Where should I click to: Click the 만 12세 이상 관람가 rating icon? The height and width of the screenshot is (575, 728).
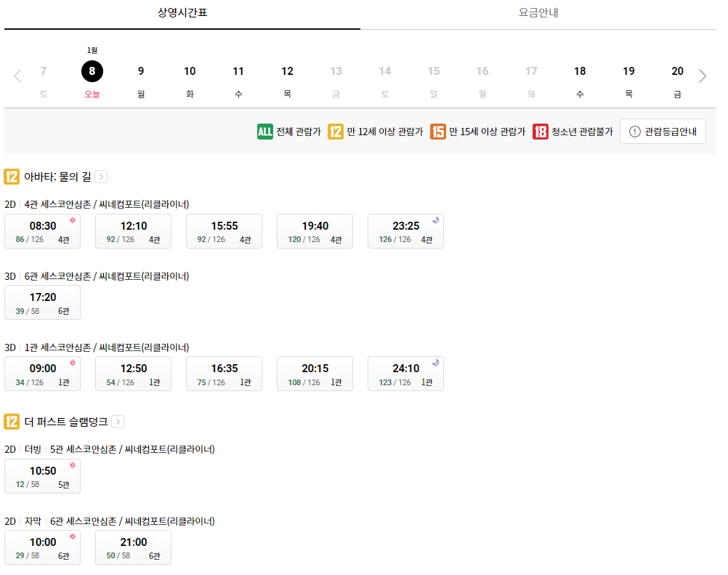pyautogui.click(x=336, y=131)
